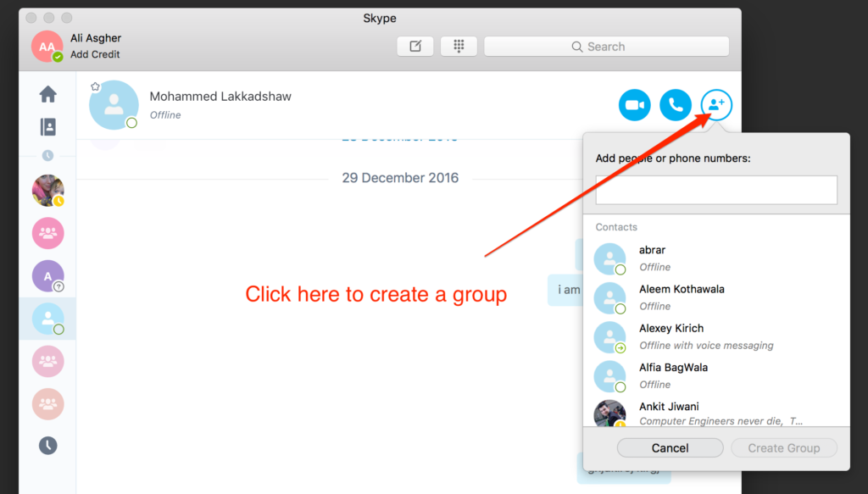Viewport: 868px width, 494px height.
Task: Click the add people icon
Action: pyautogui.click(x=716, y=104)
